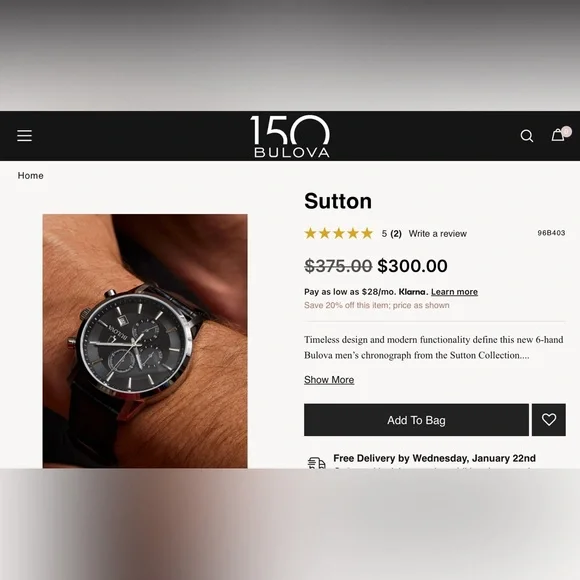
Task: Click the fifth gold rating star
Action: pos(367,233)
